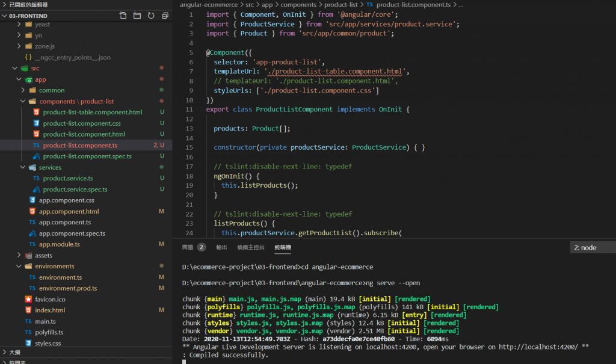The height and width of the screenshot is (364, 616).
Task: Click the problems count badge showing 2
Action: pyautogui.click(x=202, y=247)
